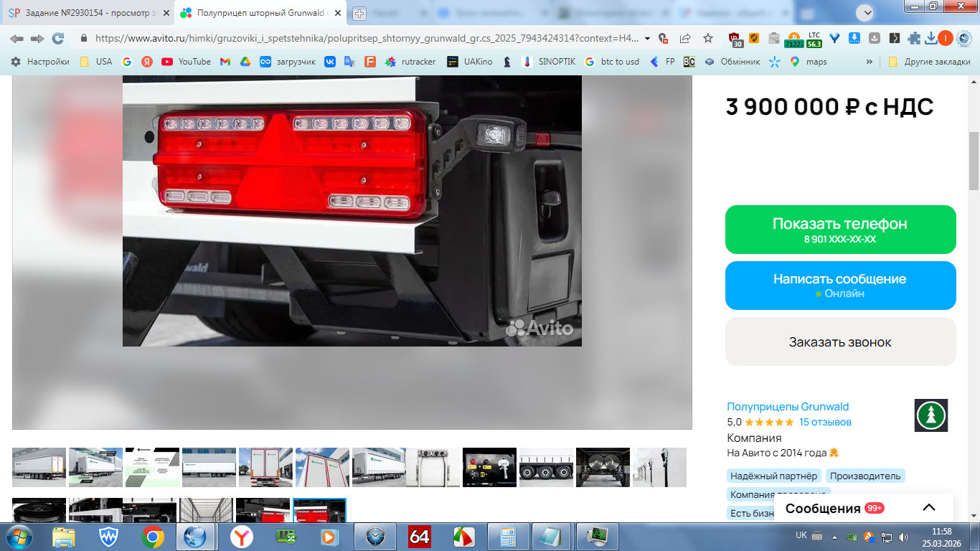Open the Полуприцепы Grunwald seller link

(788, 406)
